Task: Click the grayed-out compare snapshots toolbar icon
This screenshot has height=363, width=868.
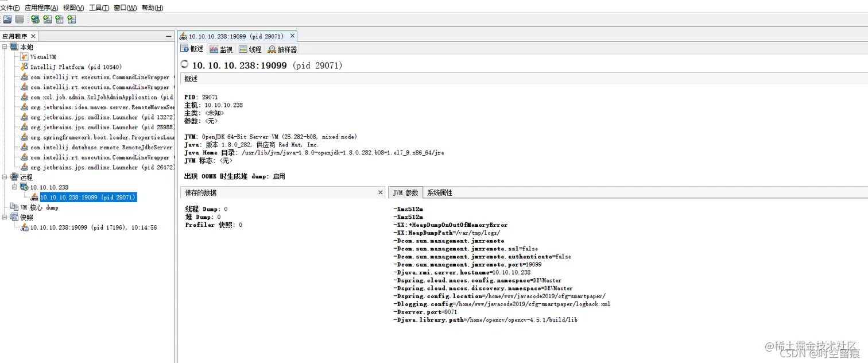Action: (x=20, y=20)
